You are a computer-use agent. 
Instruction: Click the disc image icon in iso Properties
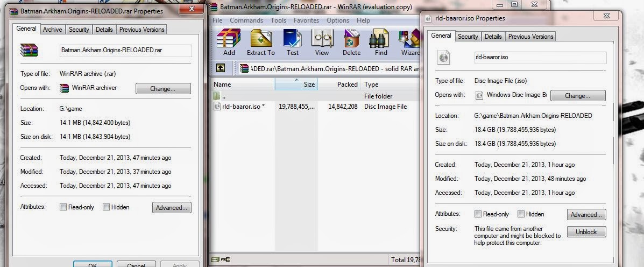click(443, 58)
